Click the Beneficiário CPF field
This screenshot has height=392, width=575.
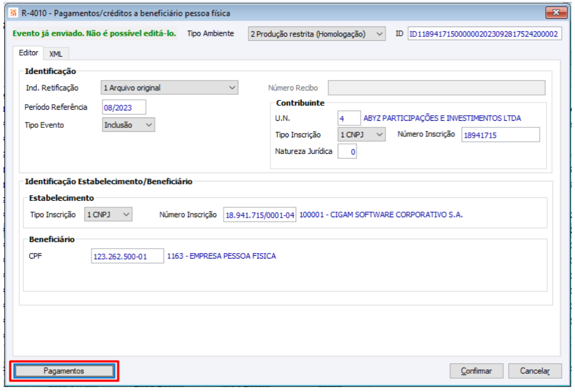point(127,256)
